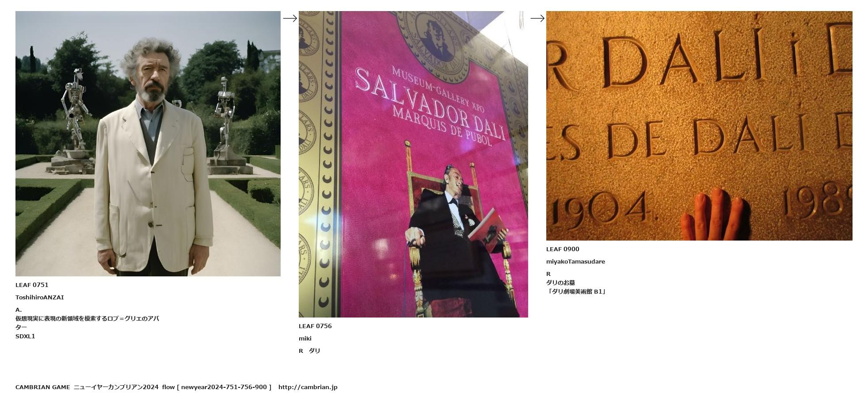Click the Japanese description under ToshihiroANZAI

87,323
